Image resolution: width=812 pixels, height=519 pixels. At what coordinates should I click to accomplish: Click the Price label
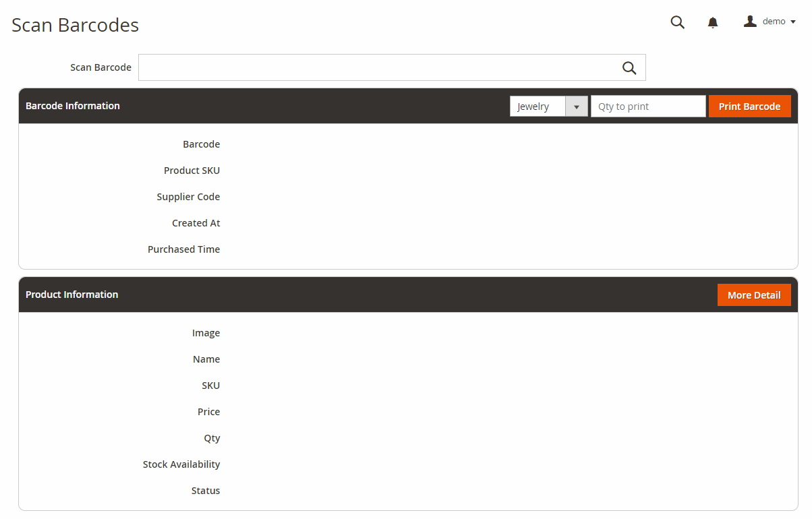209,412
